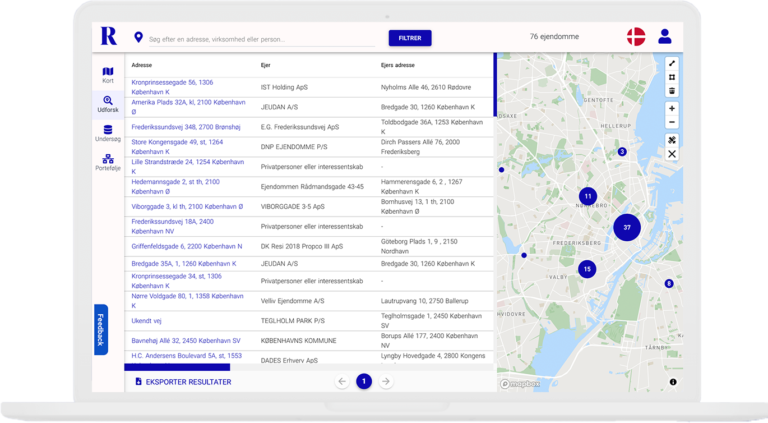This screenshot has height=423, width=768.
Task: Toggle the satellite view icon on map
Action: tap(672, 140)
